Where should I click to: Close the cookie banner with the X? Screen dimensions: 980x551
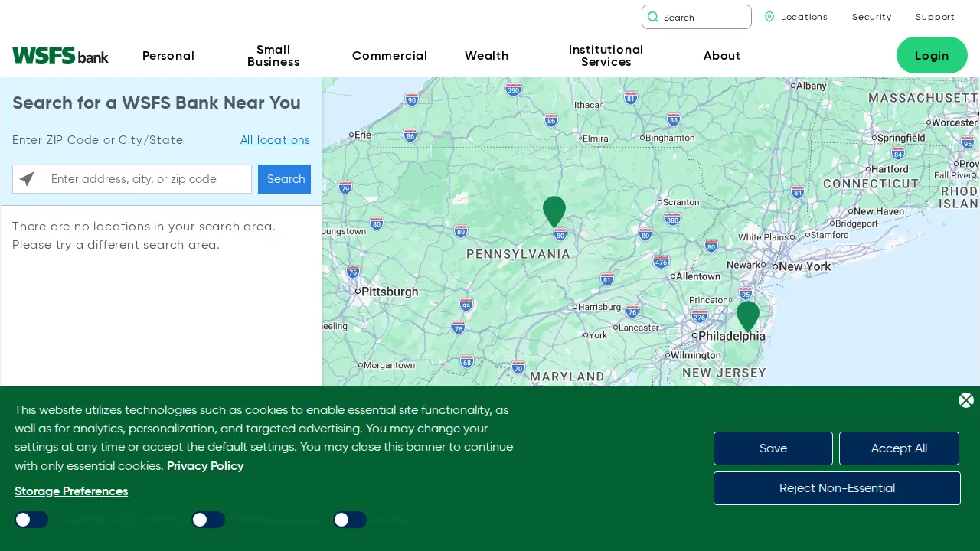pos(966,400)
